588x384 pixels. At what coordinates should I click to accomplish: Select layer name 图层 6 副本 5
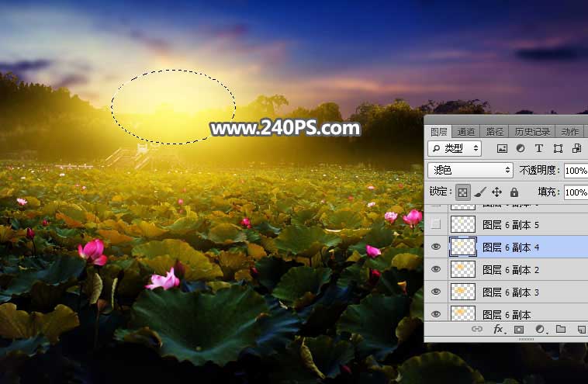pyautogui.click(x=510, y=225)
